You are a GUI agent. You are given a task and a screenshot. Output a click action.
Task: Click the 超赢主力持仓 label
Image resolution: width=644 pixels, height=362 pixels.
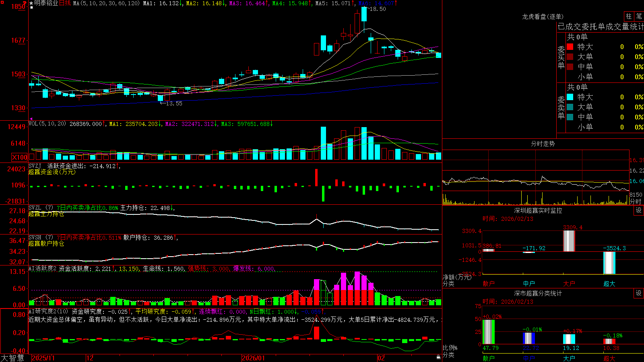tap(46, 214)
